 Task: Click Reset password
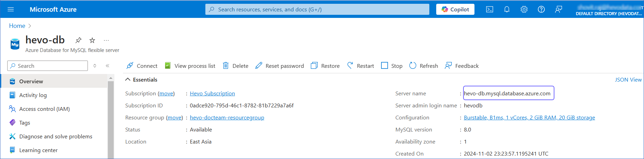click(280, 66)
